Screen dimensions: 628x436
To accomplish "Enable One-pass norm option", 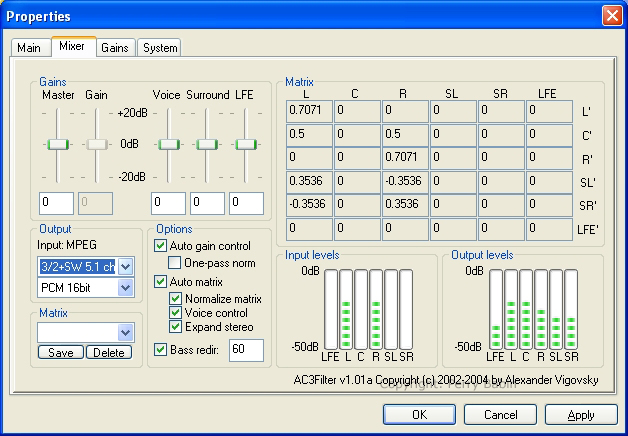I will 175,262.
